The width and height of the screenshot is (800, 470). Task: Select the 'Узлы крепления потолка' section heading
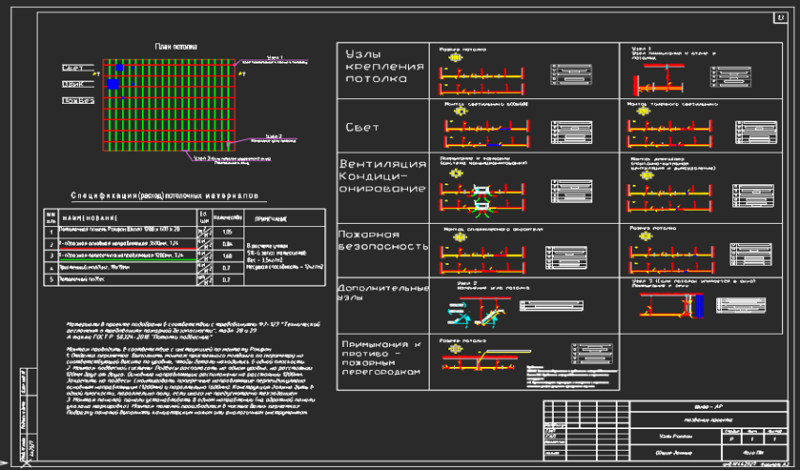pos(385,67)
